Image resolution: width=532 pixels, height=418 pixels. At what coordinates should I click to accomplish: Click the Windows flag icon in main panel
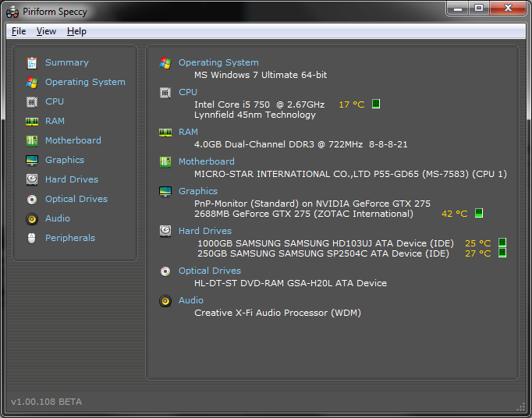pyautogui.click(x=165, y=63)
